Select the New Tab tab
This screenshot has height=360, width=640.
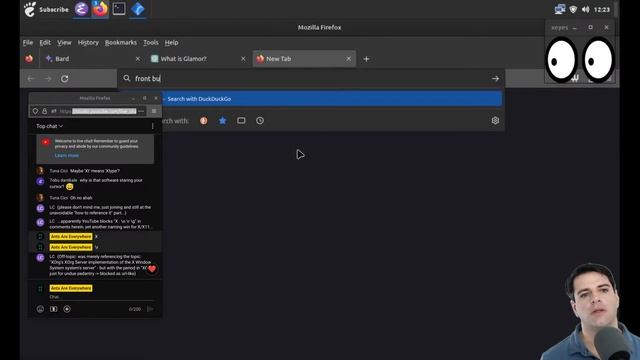[x=304, y=59]
